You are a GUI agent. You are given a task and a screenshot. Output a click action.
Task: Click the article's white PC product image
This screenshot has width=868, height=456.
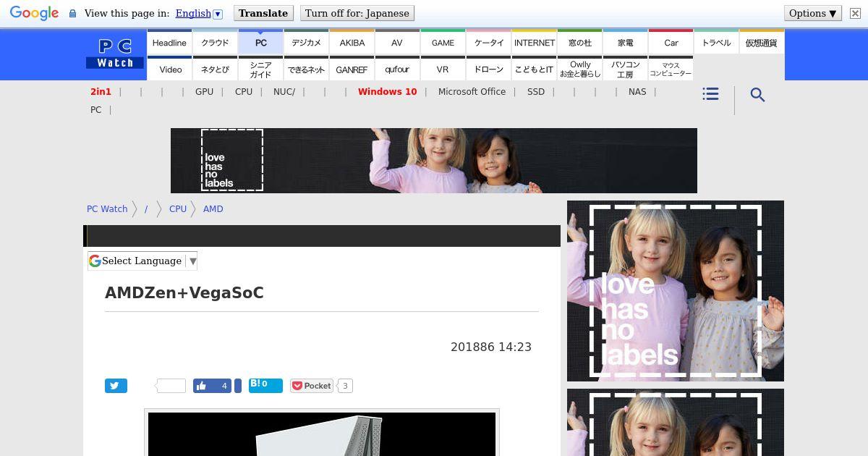click(322, 434)
